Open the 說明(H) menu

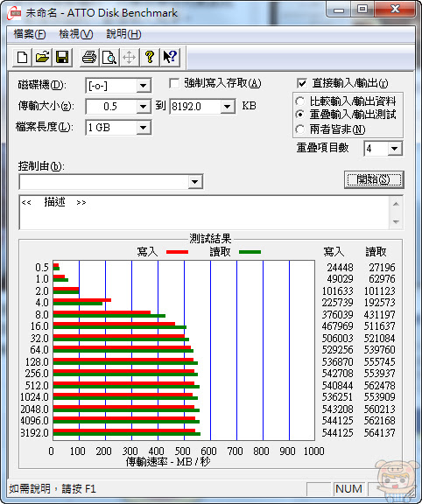pos(123,34)
